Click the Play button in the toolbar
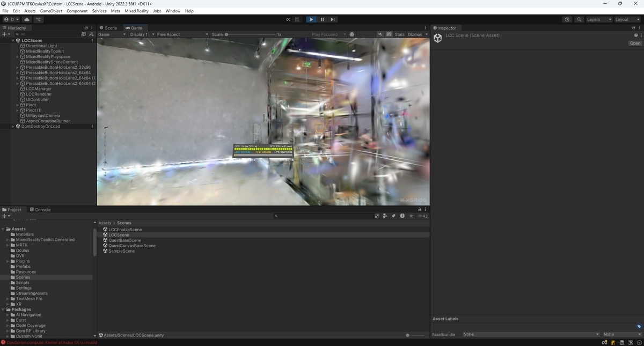Screen dimensions: 644x346 coord(311,19)
